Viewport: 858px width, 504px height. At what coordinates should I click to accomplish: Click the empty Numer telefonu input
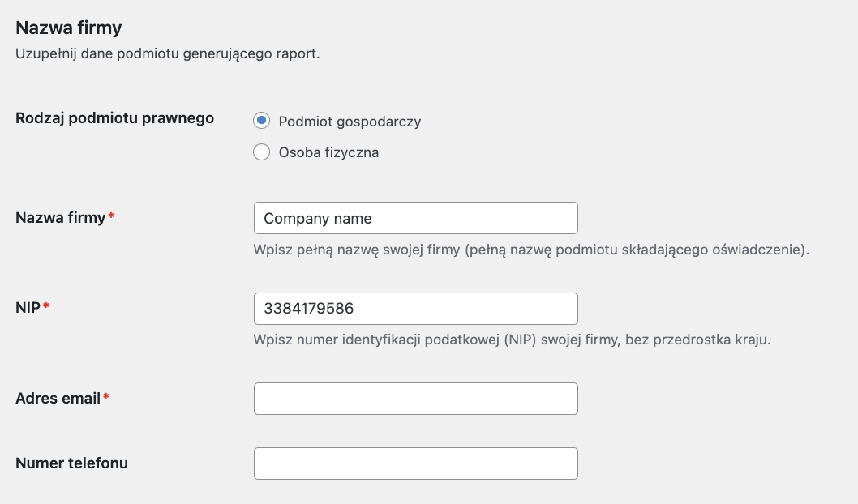click(415, 463)
